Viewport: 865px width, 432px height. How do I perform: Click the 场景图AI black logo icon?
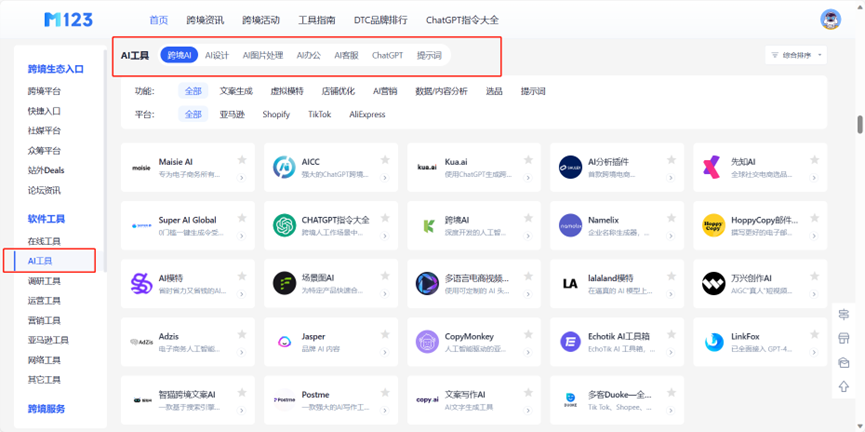284,284
